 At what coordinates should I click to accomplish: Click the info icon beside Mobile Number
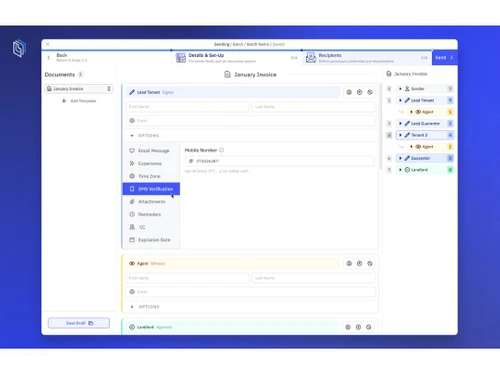(222, 150)
